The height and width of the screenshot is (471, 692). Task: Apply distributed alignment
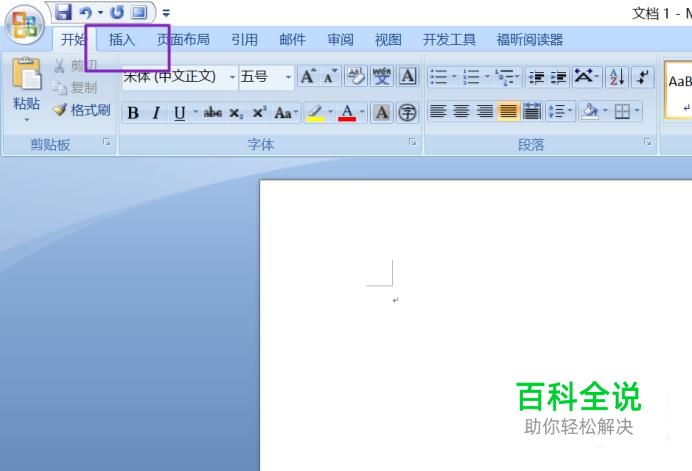point(532,111)
